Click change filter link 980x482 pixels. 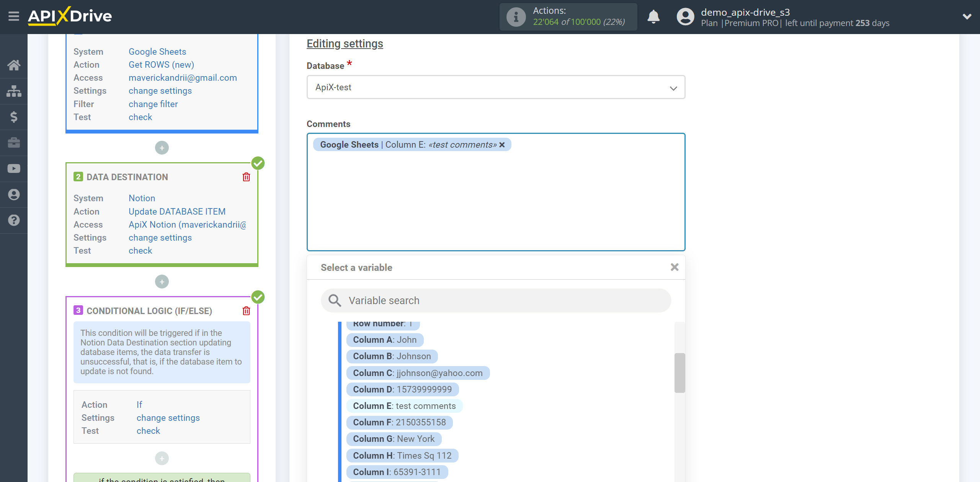pyautogui.click(x=153, y=104)
